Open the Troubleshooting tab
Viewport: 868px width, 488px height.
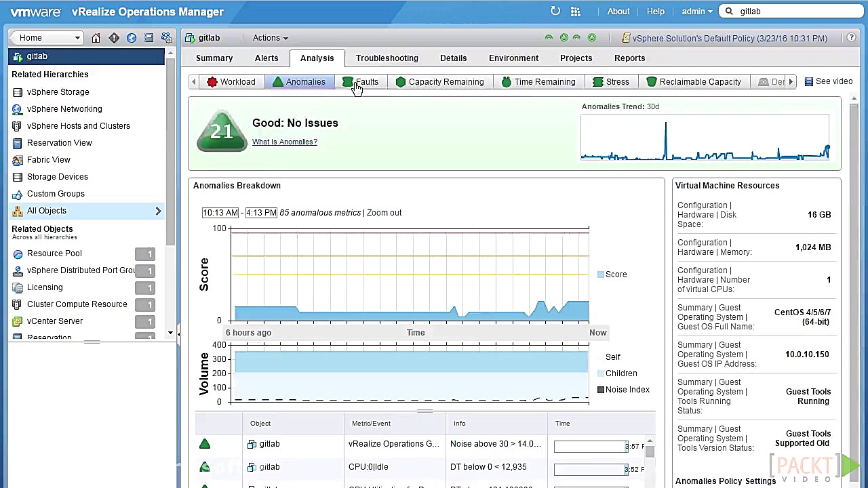click(x=387, y=58)
